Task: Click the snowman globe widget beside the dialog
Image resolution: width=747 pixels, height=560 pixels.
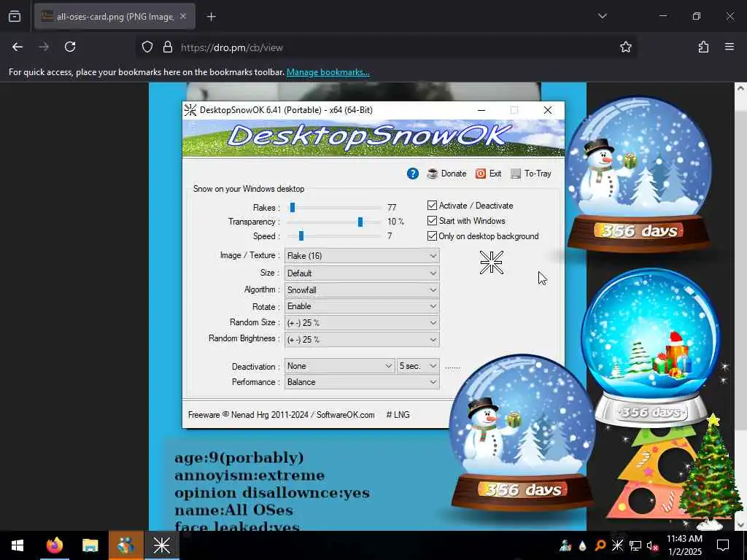Action: click(x=639, y=174)
